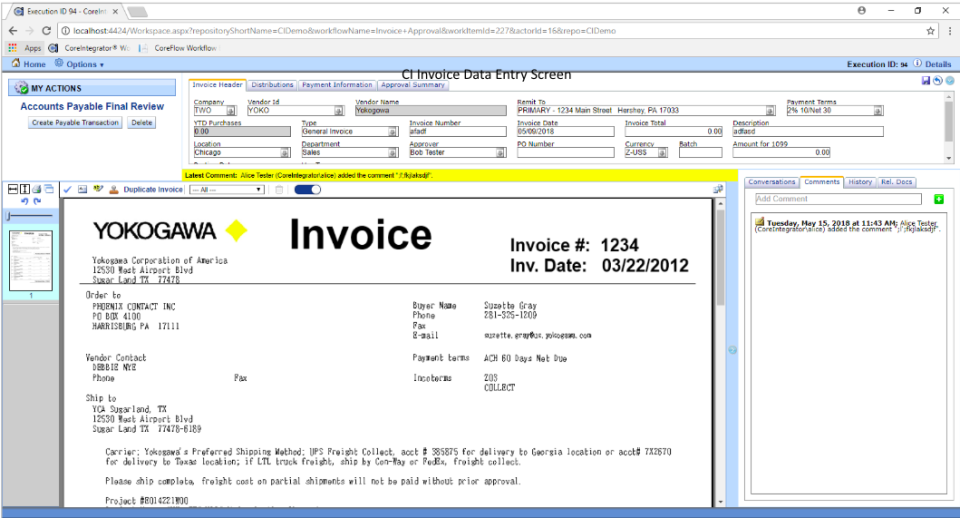
Task: Click into the Add Comment field
Action: click(838, 199)
